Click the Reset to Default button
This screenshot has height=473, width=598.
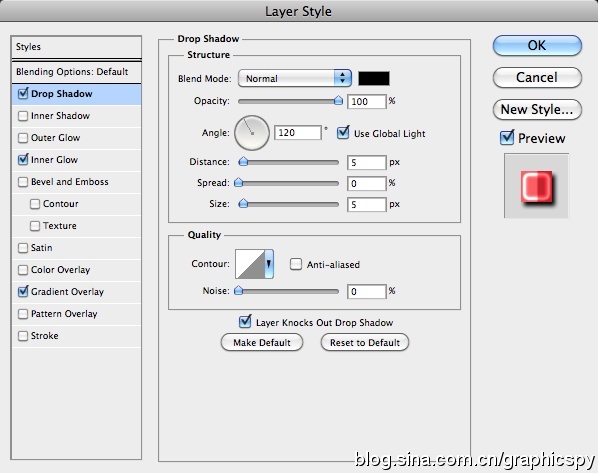[365, 343]
